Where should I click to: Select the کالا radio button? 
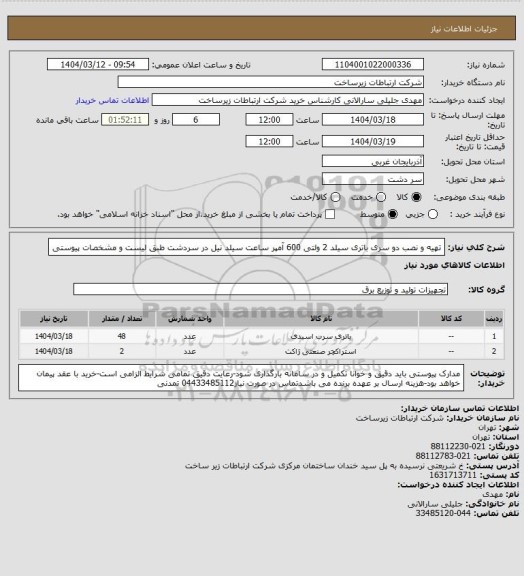(416, 197)
